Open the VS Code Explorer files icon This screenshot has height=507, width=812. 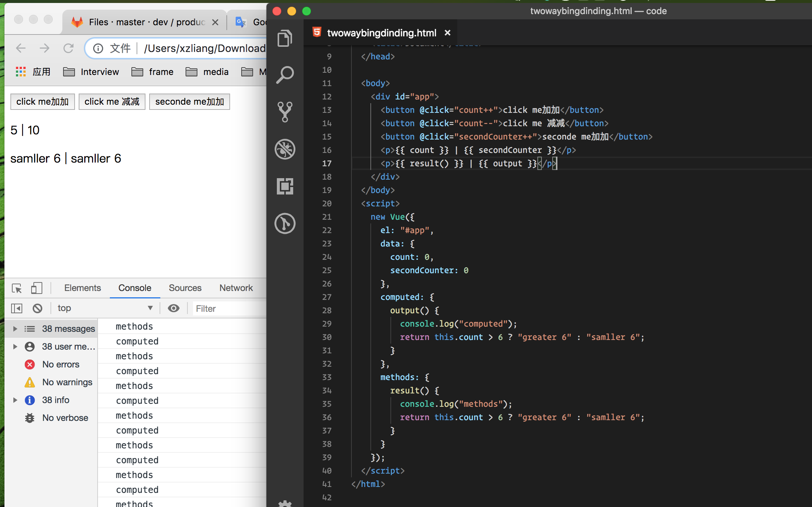pos(285,38)
